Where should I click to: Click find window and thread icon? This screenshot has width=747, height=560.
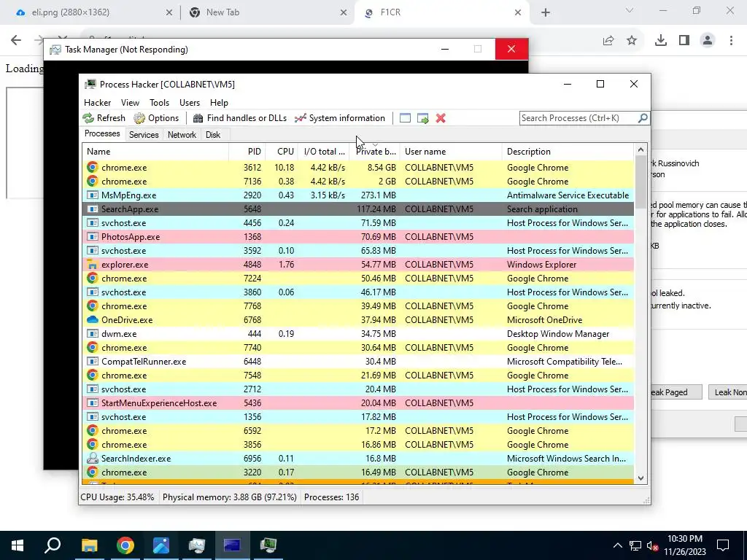point(422,118)
